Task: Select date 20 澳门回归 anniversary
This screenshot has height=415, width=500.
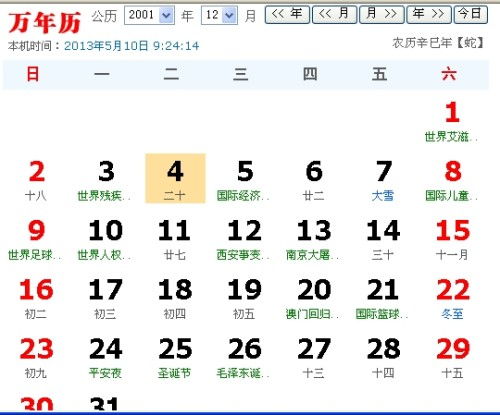Action: 314,298
